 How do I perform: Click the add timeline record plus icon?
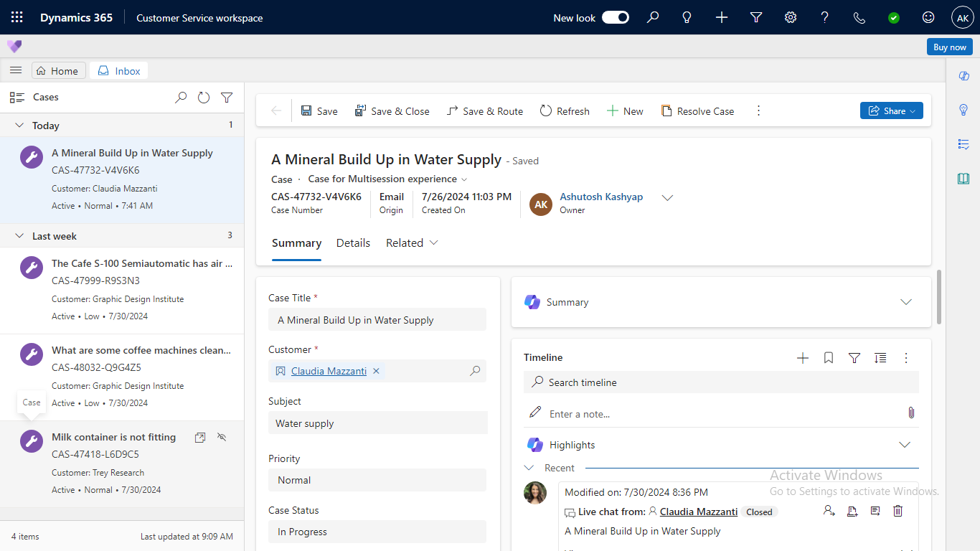pos(803,358)
